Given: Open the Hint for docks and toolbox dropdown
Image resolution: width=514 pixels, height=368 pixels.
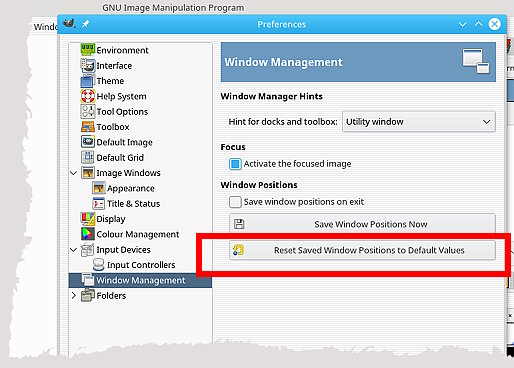Looking at the screenshot, I should 419,122.
